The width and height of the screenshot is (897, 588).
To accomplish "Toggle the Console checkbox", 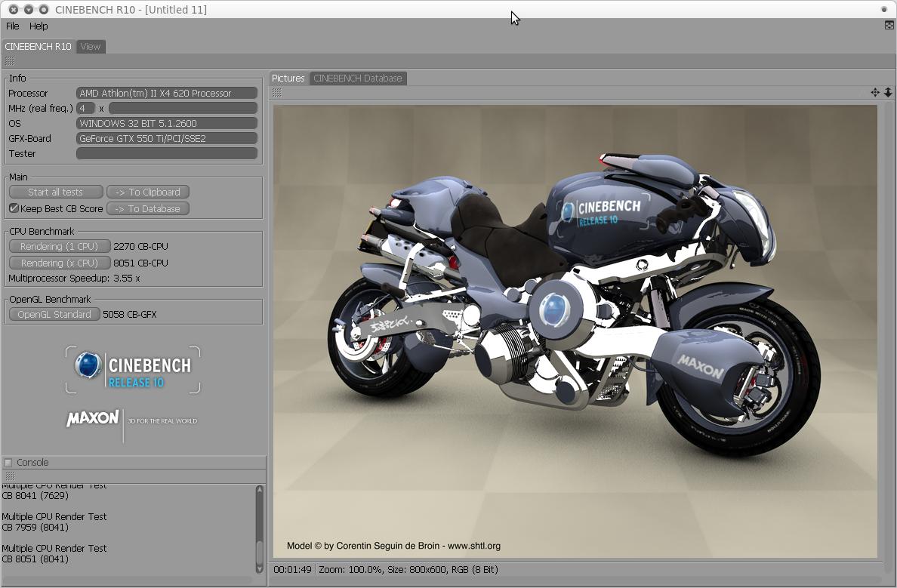I will pyautogui.click(x=8, y=462).
